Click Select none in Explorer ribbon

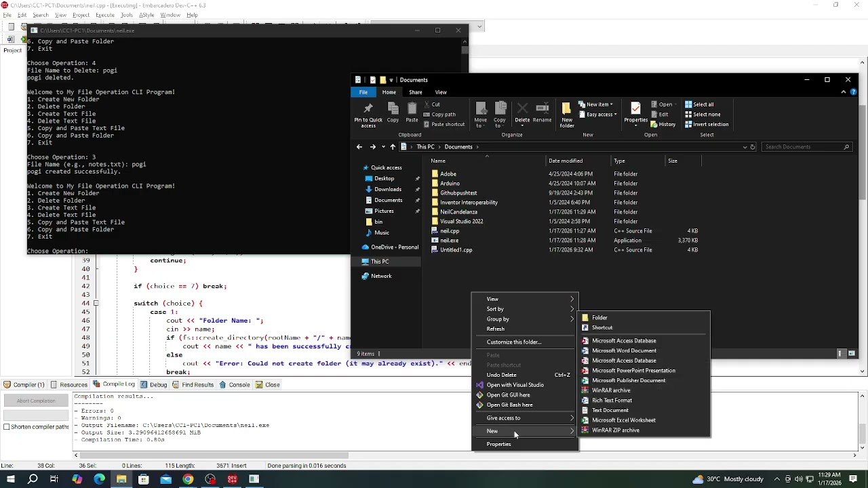coord(703,115)
